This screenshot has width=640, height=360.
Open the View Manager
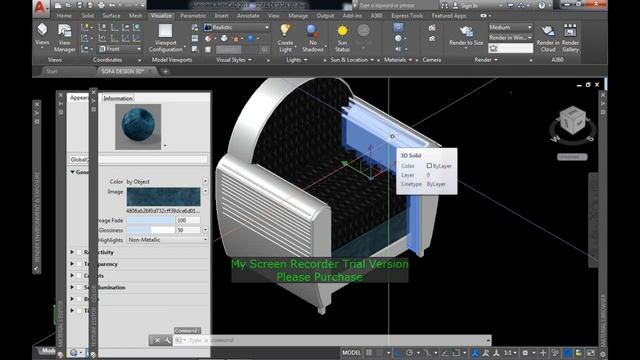click(64, 38)
